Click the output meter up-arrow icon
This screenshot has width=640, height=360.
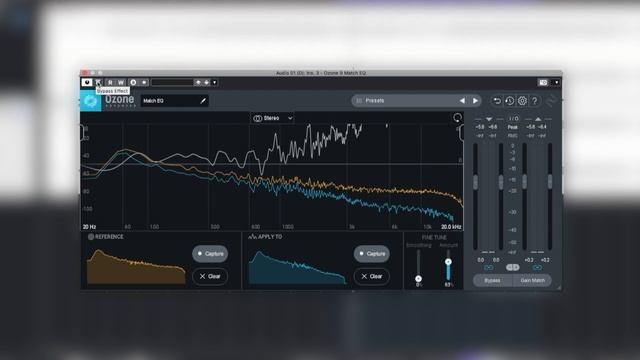(538, 119)
